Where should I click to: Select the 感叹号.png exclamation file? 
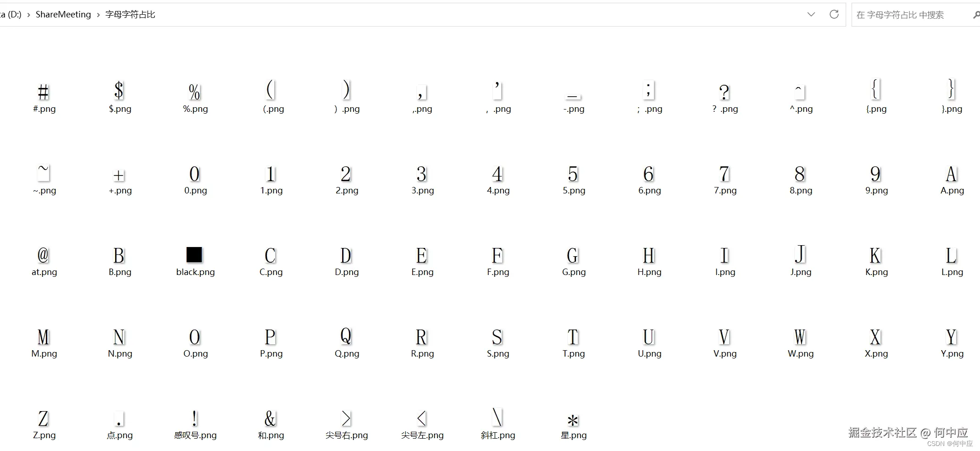tap(195, 418)
